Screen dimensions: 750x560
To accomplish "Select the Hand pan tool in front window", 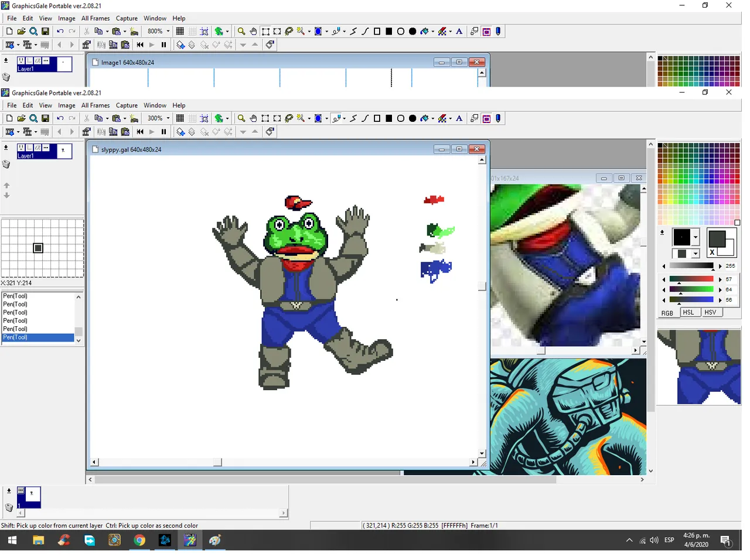I will coord(253,118).
